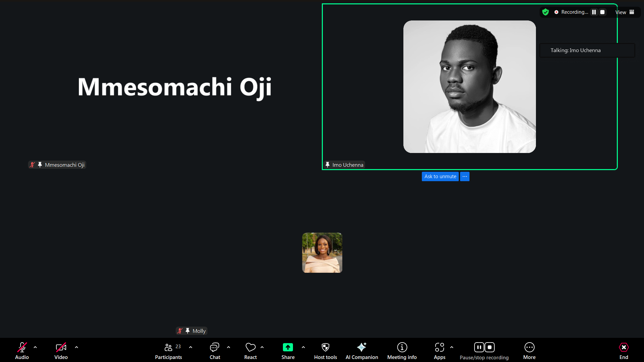This screenshot has height=362, width=644.
Task: Click the Ask to unmute button
Action: point(440,176)
